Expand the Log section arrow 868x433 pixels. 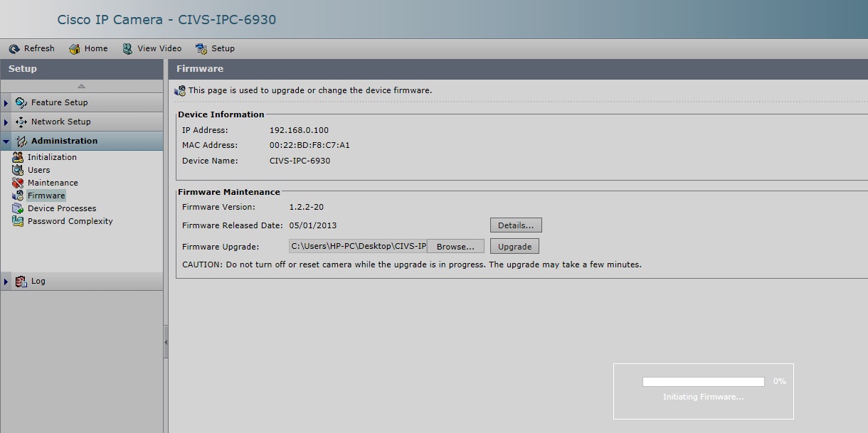tap(6, 282)
